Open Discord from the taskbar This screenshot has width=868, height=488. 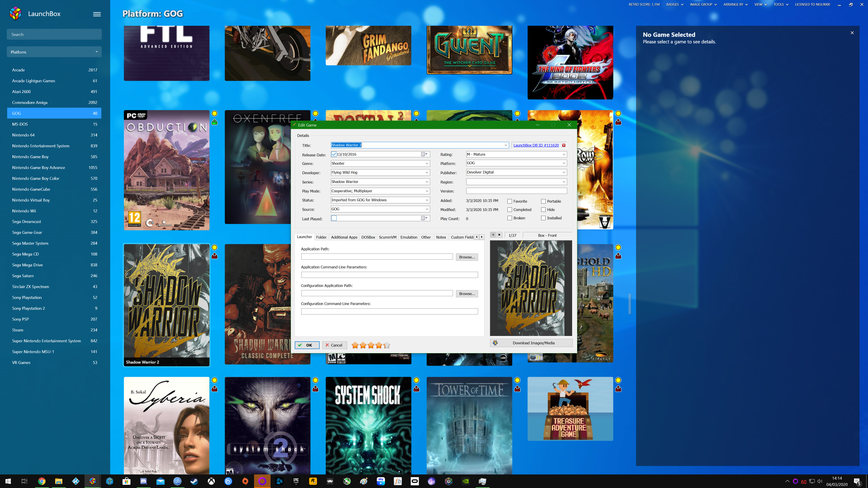tap(144, 481)
